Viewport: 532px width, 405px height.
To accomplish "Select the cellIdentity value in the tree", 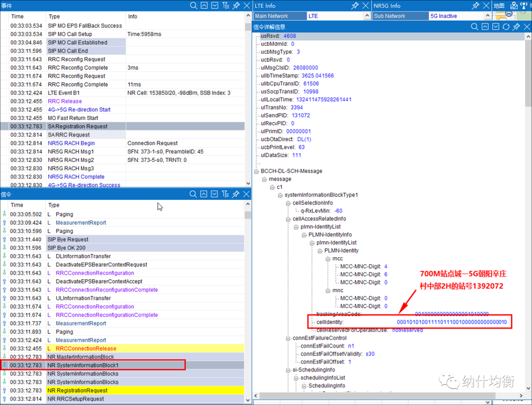I will pos(452,322).
